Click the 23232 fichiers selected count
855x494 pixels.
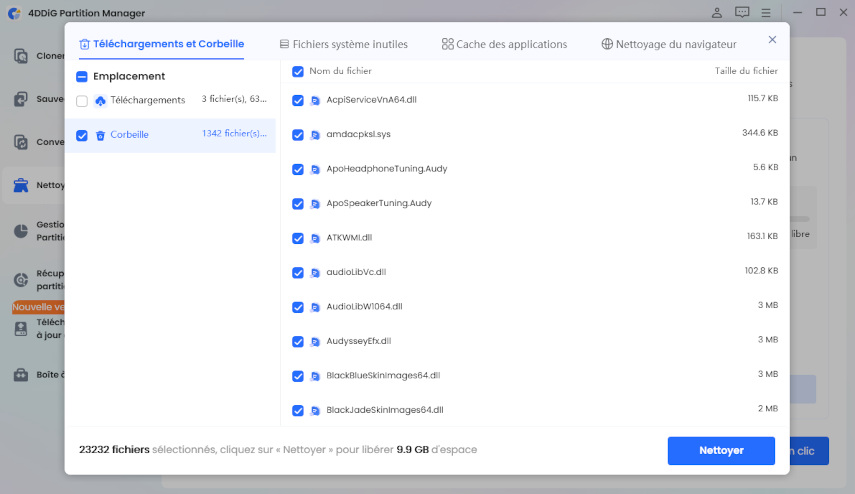point(114,450)
